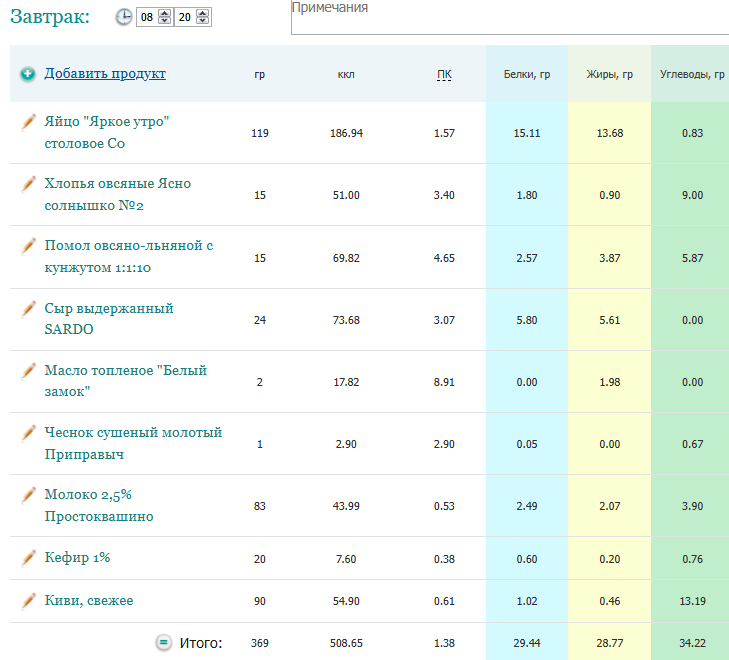
Task: Select the 8.91 ПК value
Action: (x=444, y=382)
